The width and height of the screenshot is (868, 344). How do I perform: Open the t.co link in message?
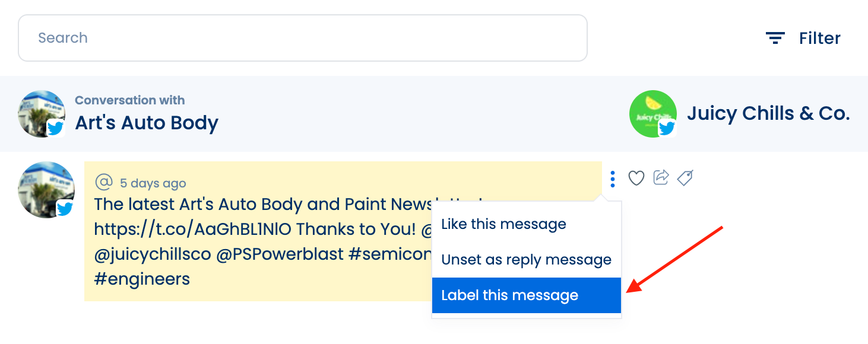pyautogui.click(x=192, y=229)
